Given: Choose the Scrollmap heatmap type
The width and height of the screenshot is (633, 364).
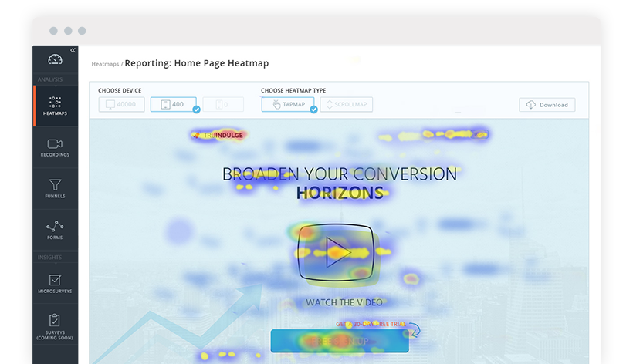Looking at the screenshot, I should tap(347, 104).
